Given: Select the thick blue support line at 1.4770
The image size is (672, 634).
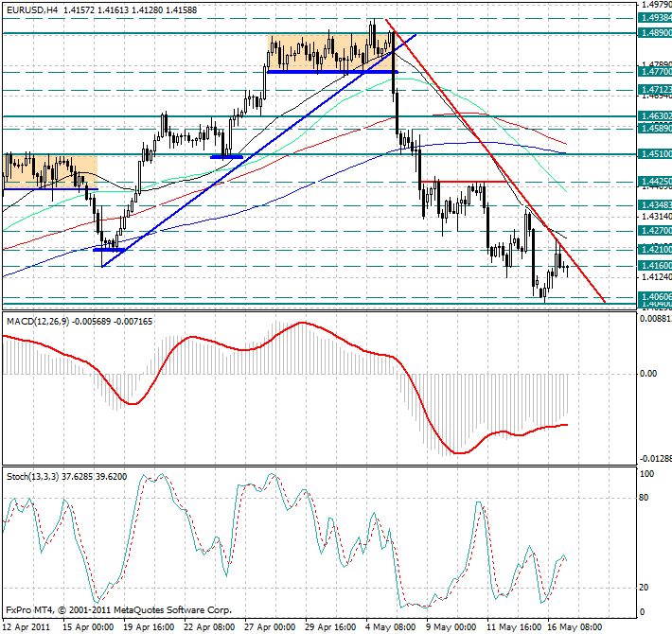Looking at the screenshot, I should point(332,72).
